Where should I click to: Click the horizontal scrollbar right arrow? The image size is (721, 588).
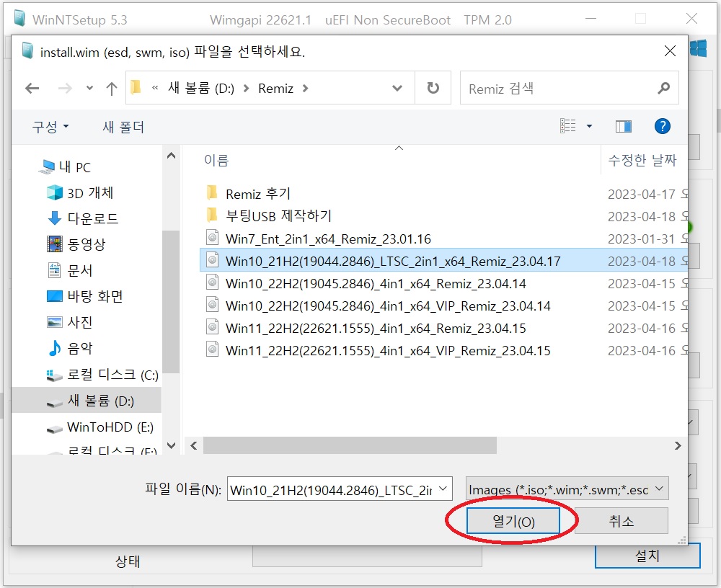tap(677, 445)
